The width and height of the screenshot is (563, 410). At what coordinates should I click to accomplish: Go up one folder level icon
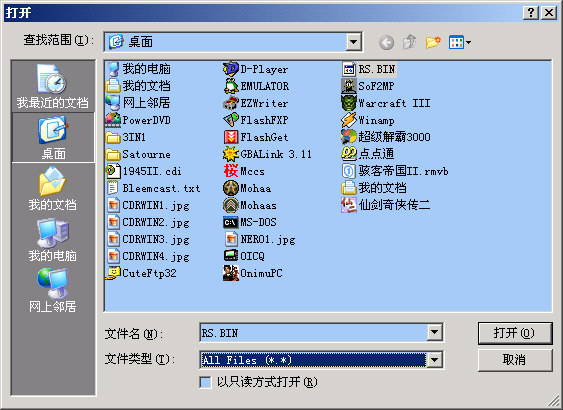(x=410, y=42)
